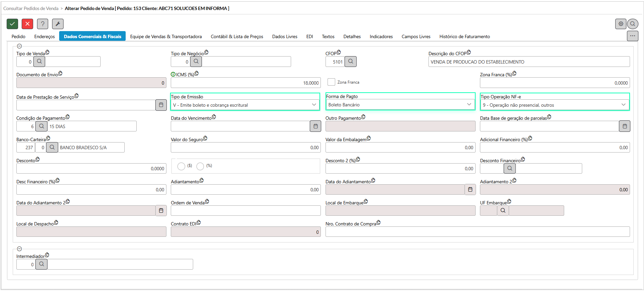The width and height of the screenshot is (644, 291).
Task: Select the ($) discount radio button
Action: [181, 166]
